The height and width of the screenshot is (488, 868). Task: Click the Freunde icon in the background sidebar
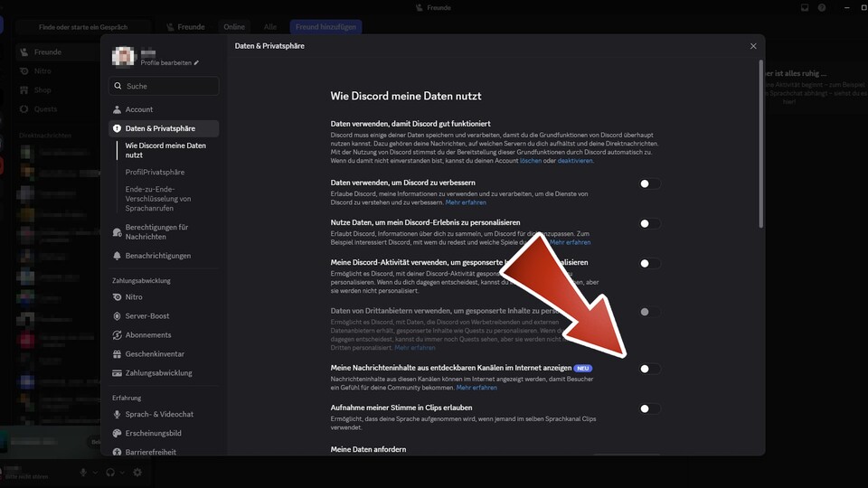point(24,52)
